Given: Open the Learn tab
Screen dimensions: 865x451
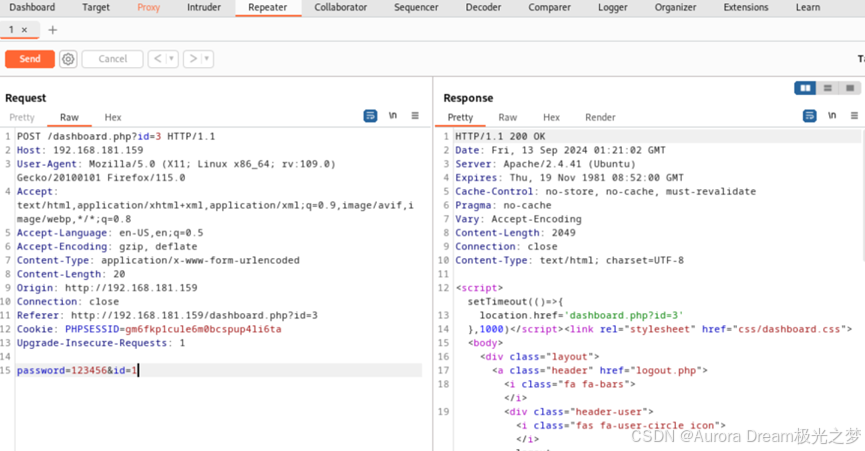Looking at the screenshot, I should 808,7.
